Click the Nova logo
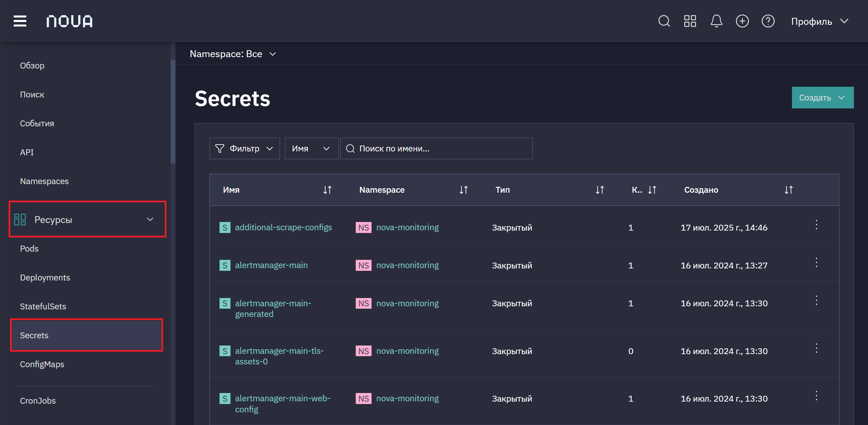 (x=69, y=21)
